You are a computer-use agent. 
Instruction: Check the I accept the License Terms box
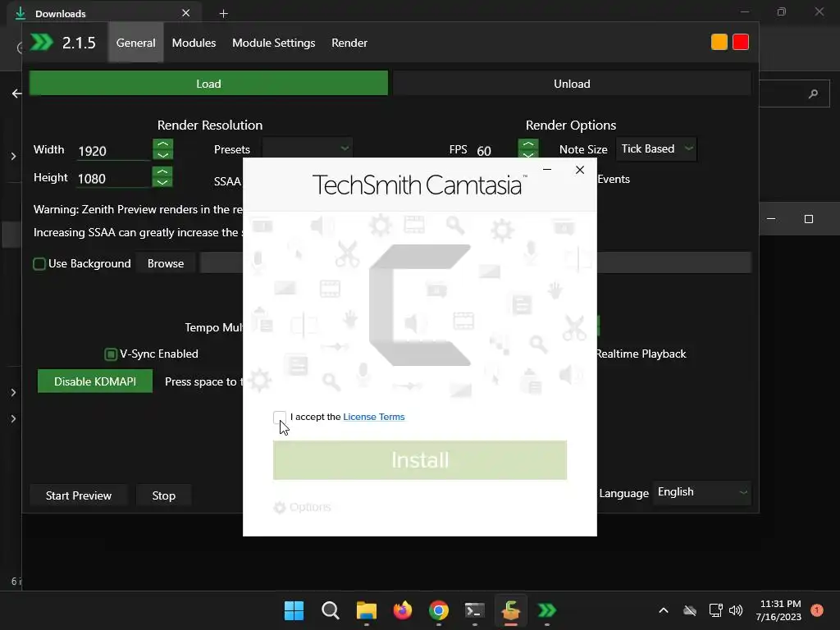[x=279, y=417]
